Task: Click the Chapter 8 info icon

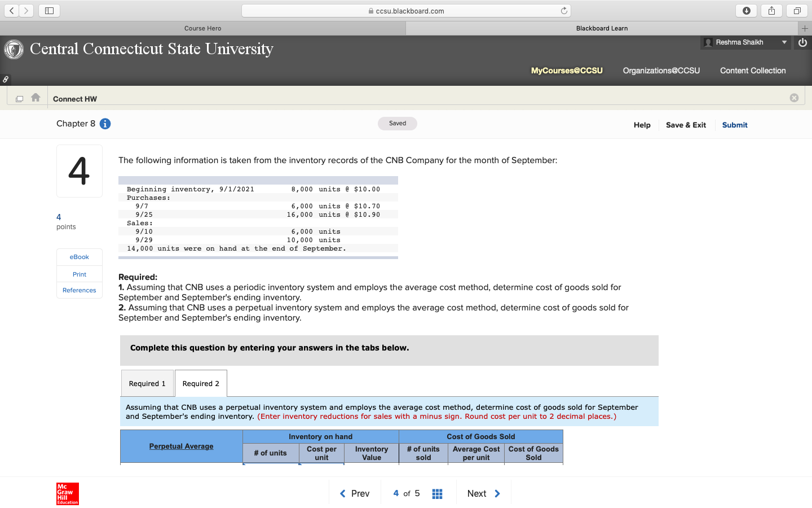Action: 105,124
